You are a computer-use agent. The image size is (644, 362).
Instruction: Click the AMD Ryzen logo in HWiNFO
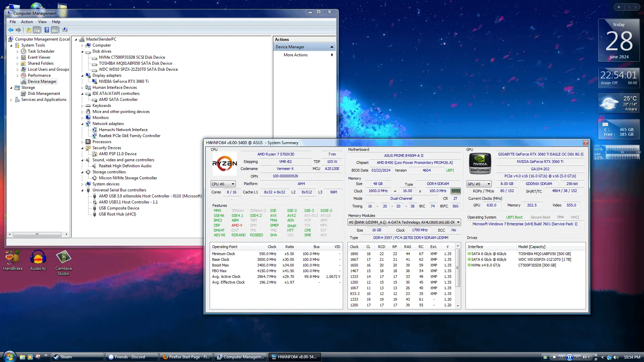point(225,163)
